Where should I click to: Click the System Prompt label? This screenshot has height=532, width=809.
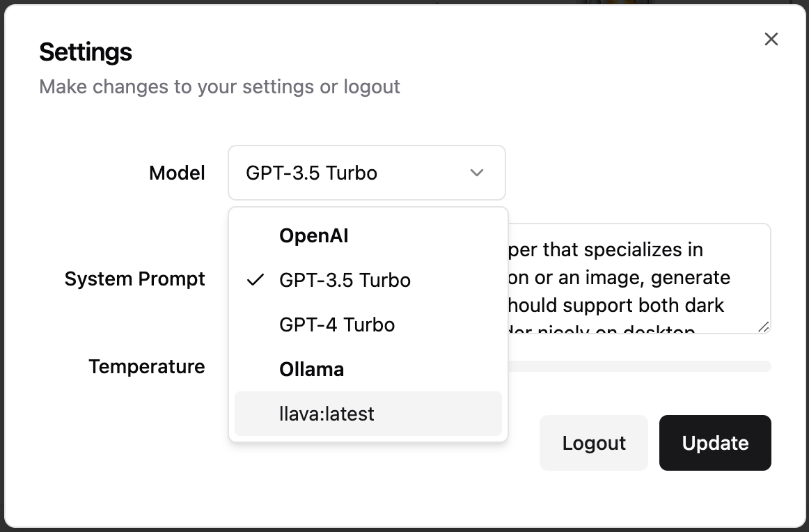pyautogui.click(x=134, y=279)
